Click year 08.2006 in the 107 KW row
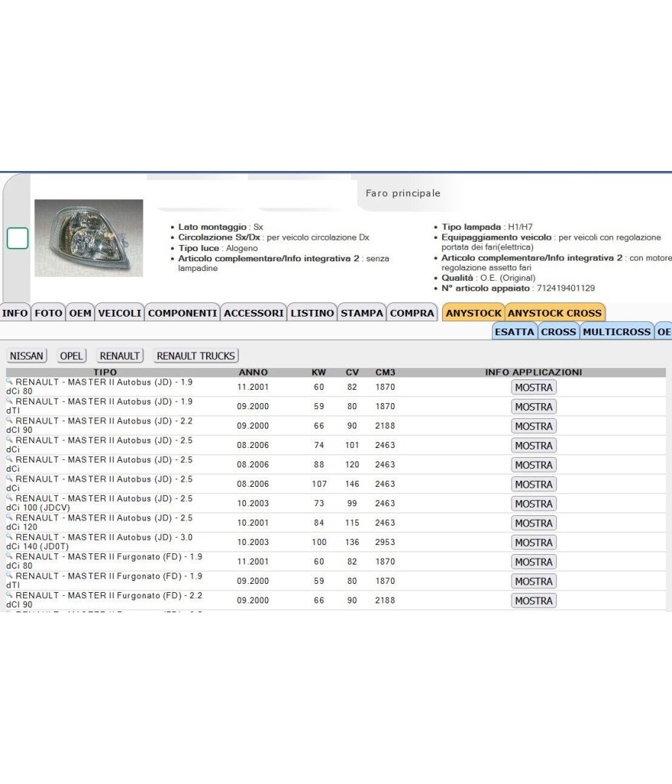The width and height of the screenshot is (672, 784). pyautogui.click(x=253, y=484)
